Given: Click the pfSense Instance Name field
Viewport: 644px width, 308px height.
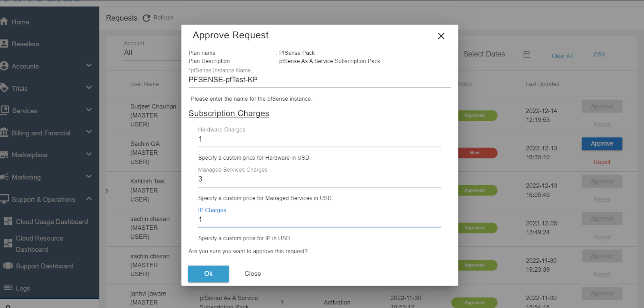Looking at the screenshot, I should pyautogui.click(x=320, y=80).
